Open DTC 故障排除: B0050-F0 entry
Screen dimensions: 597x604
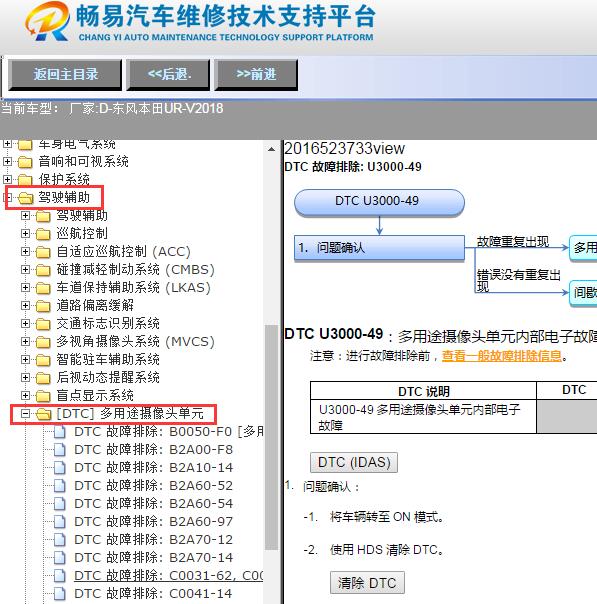click(169, 432)
